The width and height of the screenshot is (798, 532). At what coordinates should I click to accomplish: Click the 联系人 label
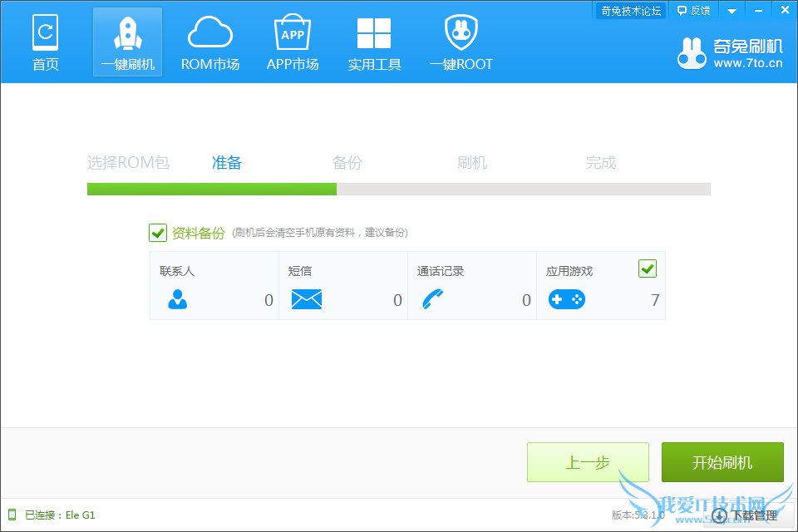coord(177,271)
